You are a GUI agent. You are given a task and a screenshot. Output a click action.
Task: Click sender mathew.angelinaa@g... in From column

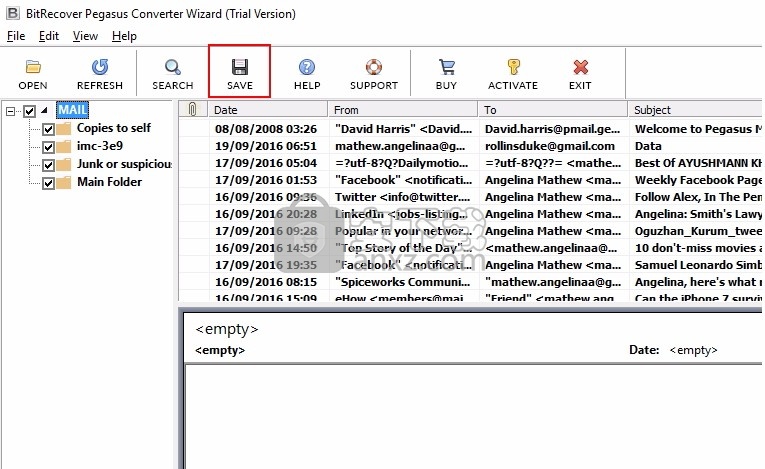[x=400, y=146]
